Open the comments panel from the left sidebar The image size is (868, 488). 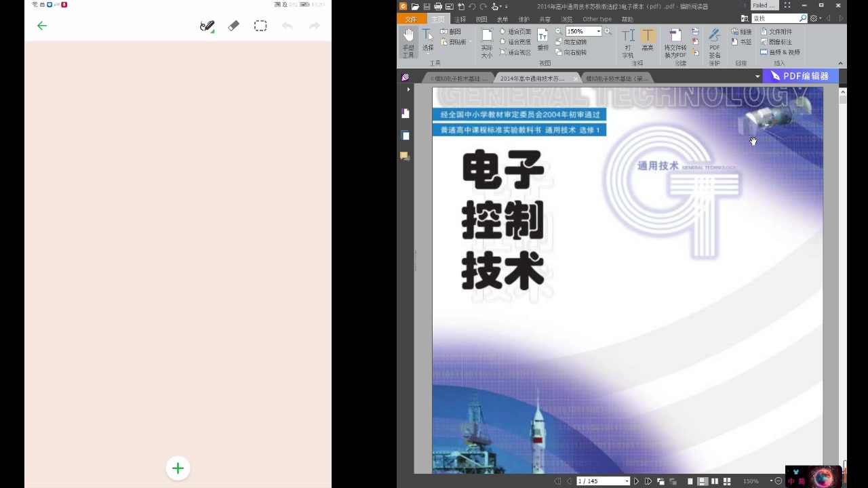405,156
